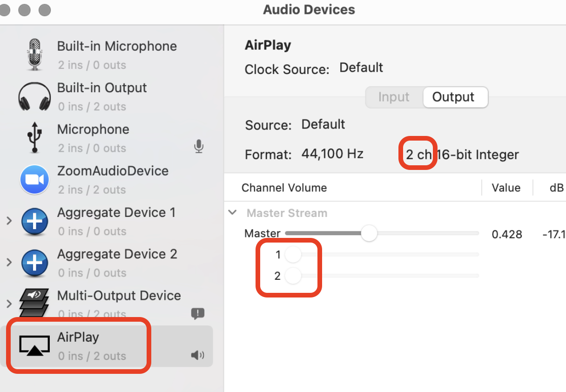Click the Built-in Output headphones icon
The width and height of the screenshot is (566, 392).
[x=34, y=97]
